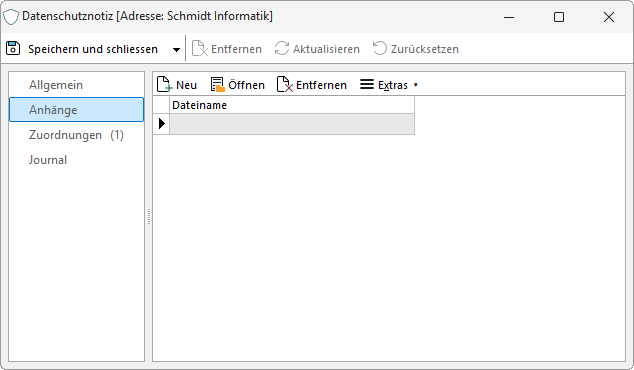The width and height of the screenshot is (634, 370).
Task: Click the vertical splitter handle between panels
Action: pyautogui.click(x=149, y=216)
